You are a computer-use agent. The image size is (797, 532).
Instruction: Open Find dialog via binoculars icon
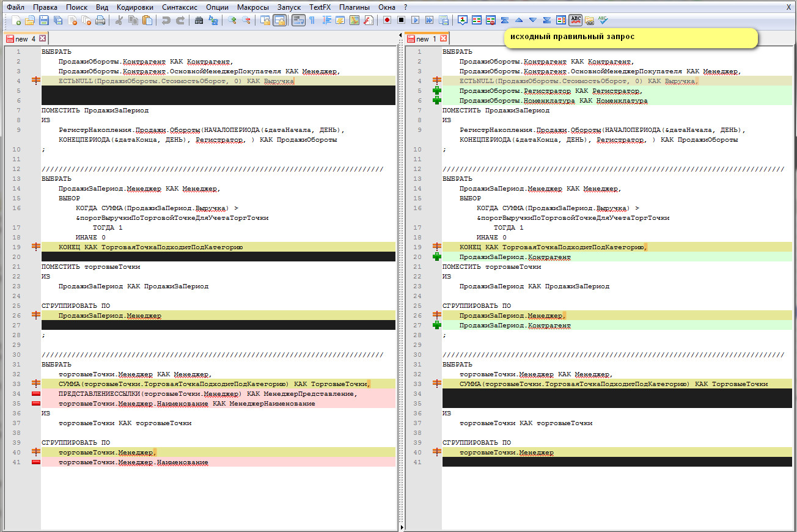tap(199, 20)
